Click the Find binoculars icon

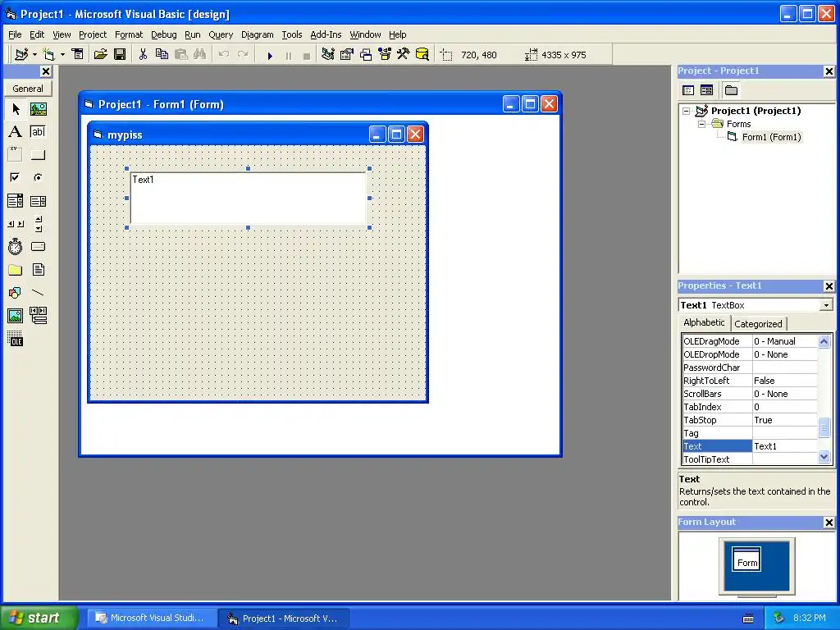click(200, 54)
